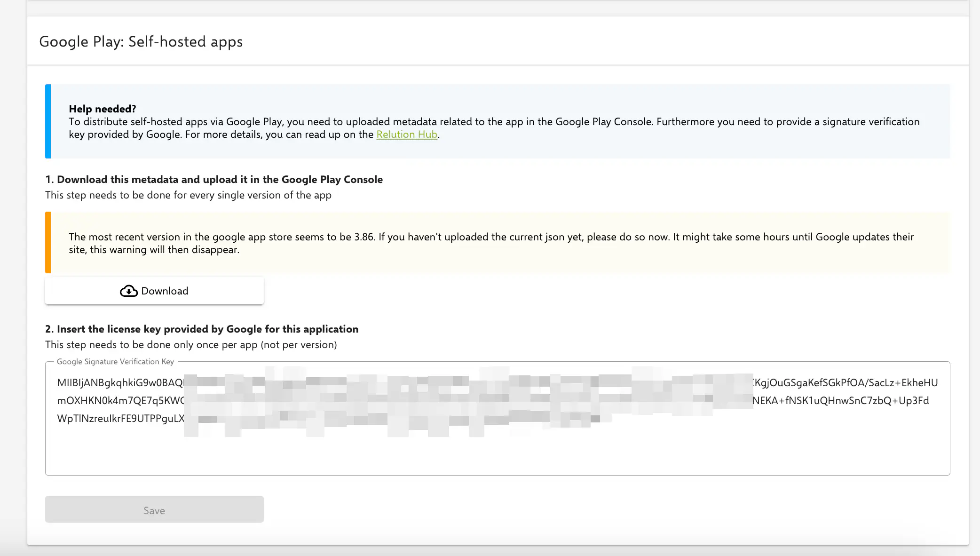Click the blue info bar accent
The width and height of the screenshot is (980, 556).
[48, 121]
